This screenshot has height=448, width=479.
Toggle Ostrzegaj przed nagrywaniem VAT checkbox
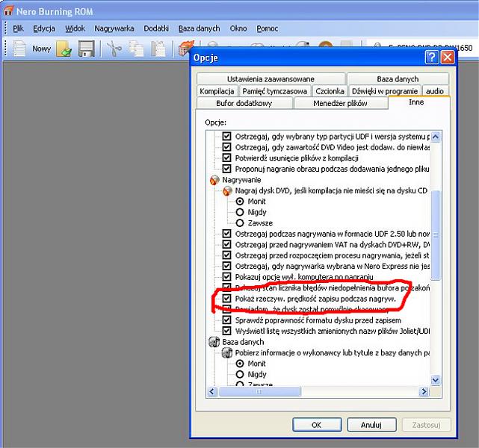pyautogui.click(x=226, y=244)
